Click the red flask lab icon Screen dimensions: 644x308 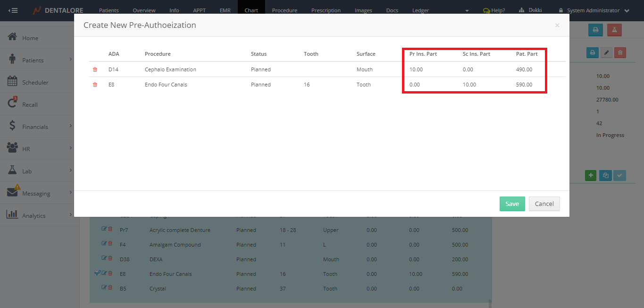pos(614,30)
